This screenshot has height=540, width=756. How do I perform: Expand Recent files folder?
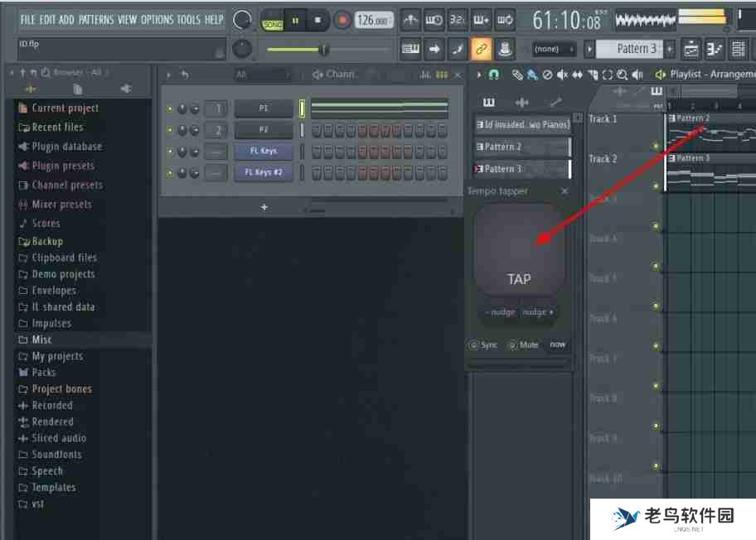click(x=51, y=128)
